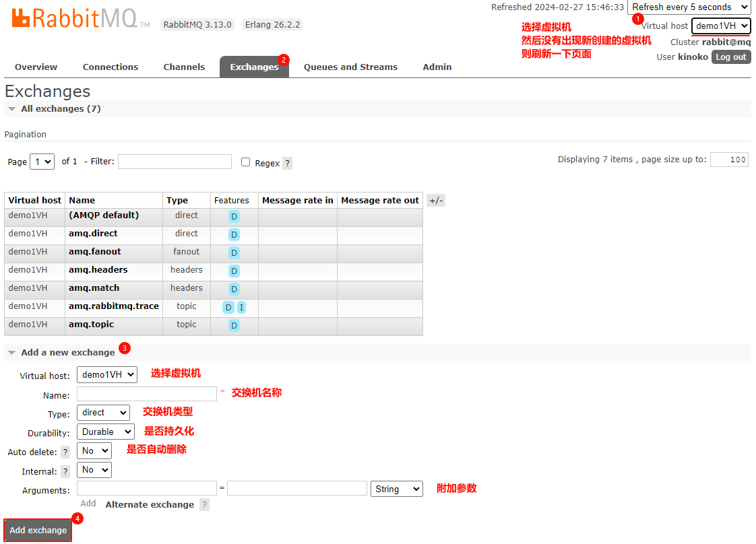756x544 pixels.
Task: Click the D feature badge of amq.topic
Action: click(234, 326)
